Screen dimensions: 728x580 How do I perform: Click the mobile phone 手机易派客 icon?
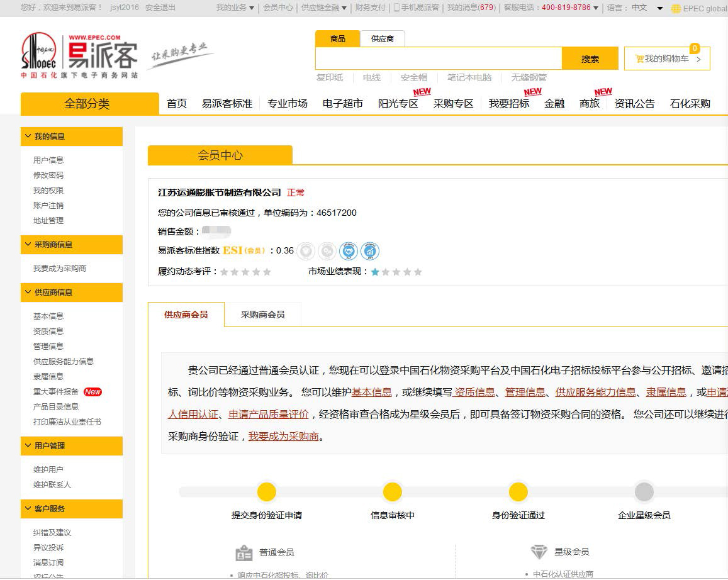pos(396,8)
